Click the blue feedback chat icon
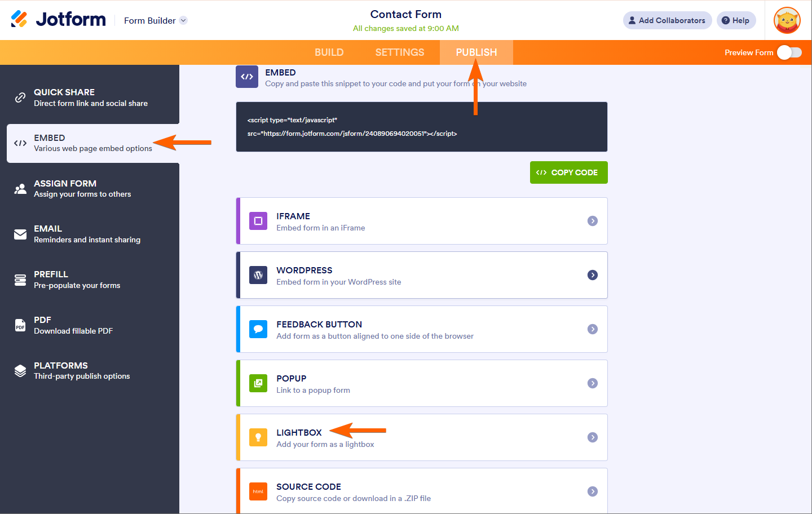 [258, 329]
